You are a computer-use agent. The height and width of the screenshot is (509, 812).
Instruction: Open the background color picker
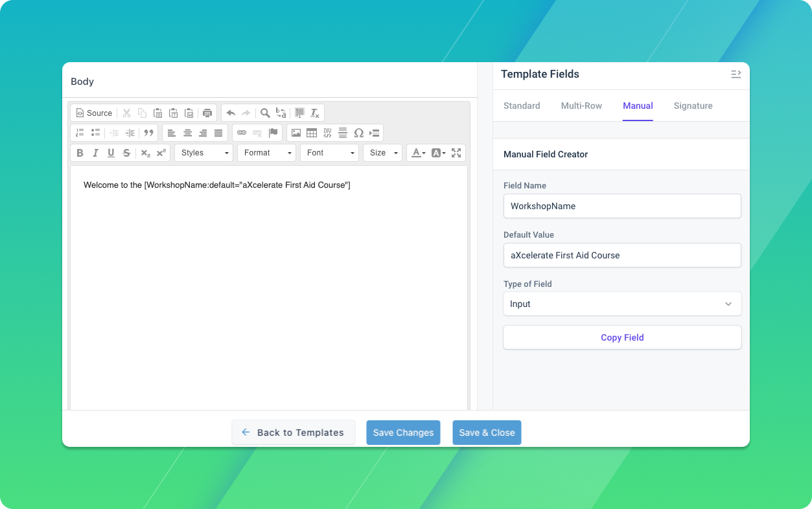pos(438,153)
